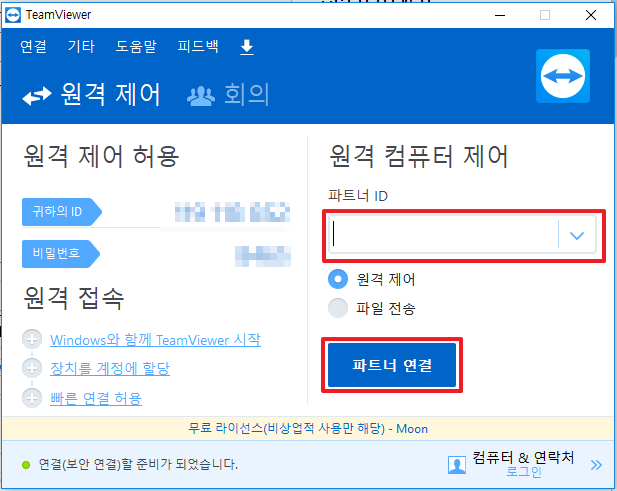Click plus icon beside Windows와 함께 TeamViewer 시작
617x491 pixels.
tap(32, 339)
